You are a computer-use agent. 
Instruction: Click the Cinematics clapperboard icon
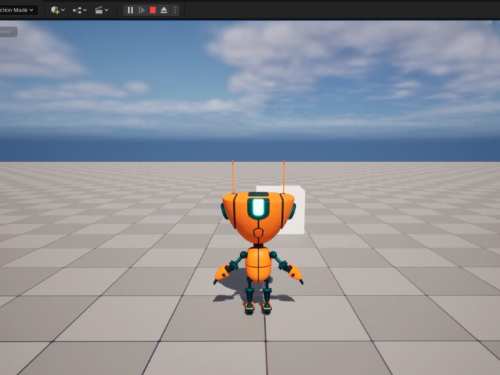coord(99,11)
